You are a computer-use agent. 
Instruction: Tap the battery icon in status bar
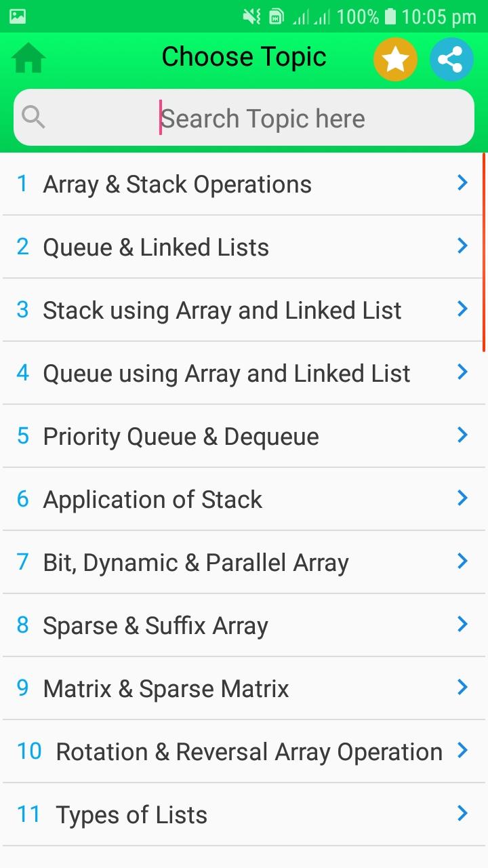point(390,16)
